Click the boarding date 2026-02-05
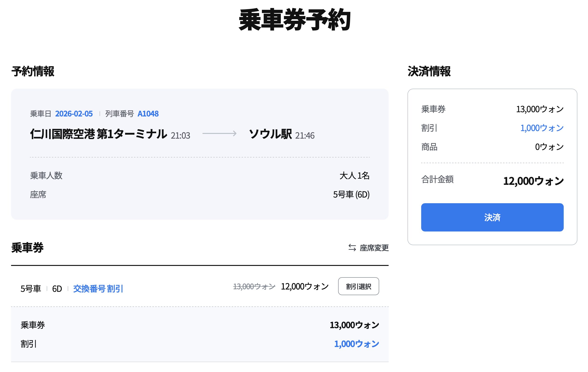This screenshot has width=588, height=372. (x=74, y=114)
